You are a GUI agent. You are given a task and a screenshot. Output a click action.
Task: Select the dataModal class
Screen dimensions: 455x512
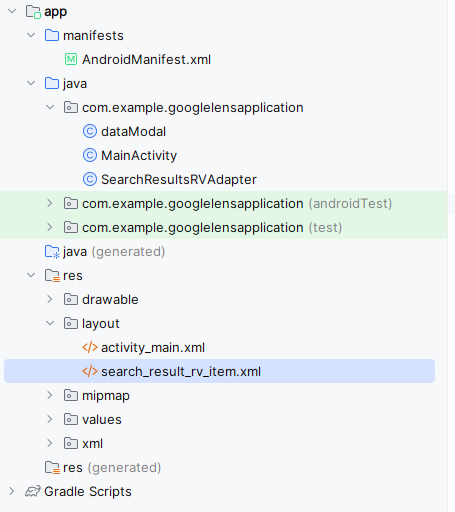[x=133, y=132]
